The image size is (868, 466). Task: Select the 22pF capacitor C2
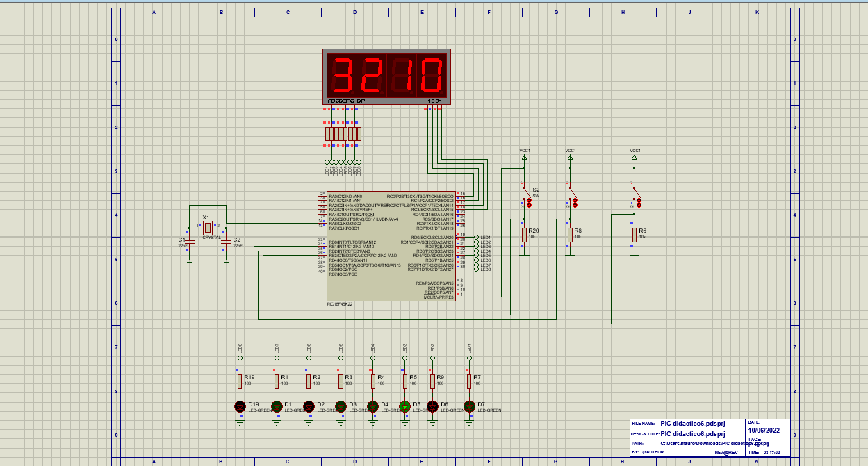click(x=225, y=242)
